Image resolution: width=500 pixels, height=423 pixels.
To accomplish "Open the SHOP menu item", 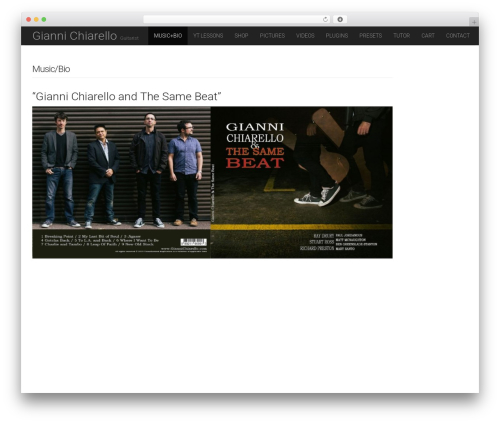I will (x=241, y=36).
